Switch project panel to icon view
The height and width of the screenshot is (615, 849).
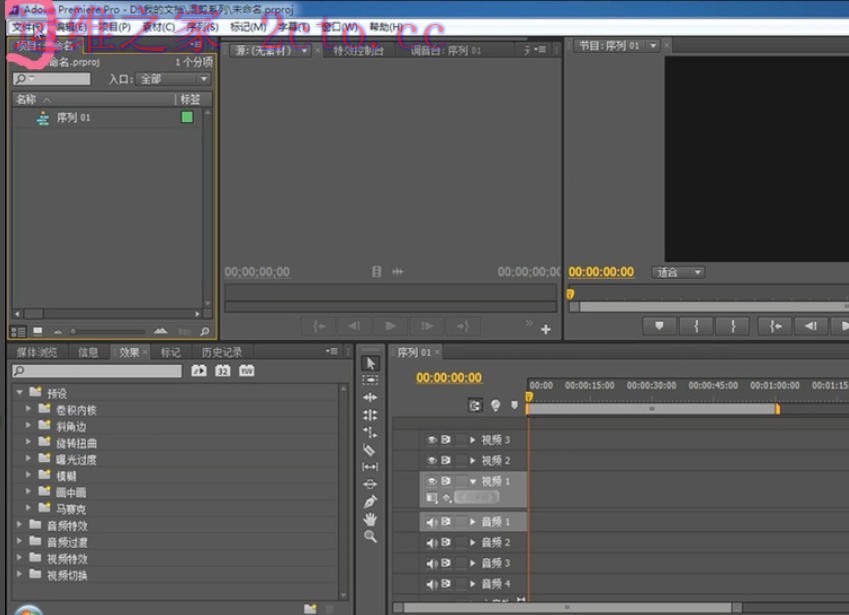37,331
